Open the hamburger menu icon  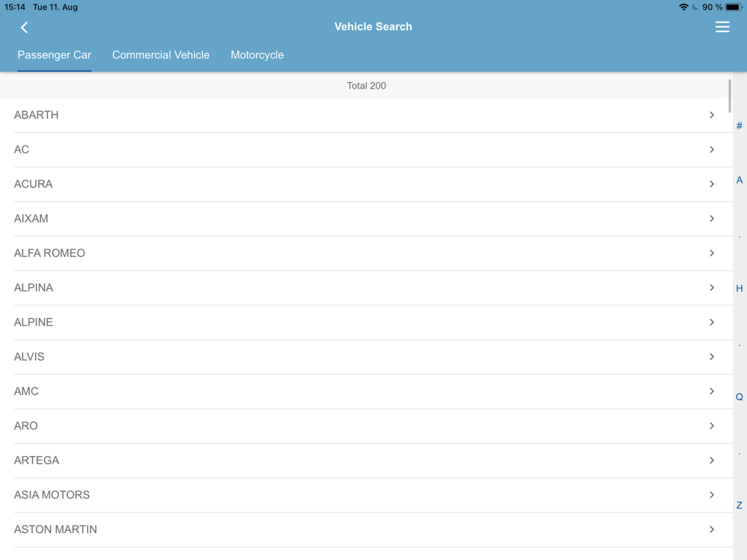722,27
